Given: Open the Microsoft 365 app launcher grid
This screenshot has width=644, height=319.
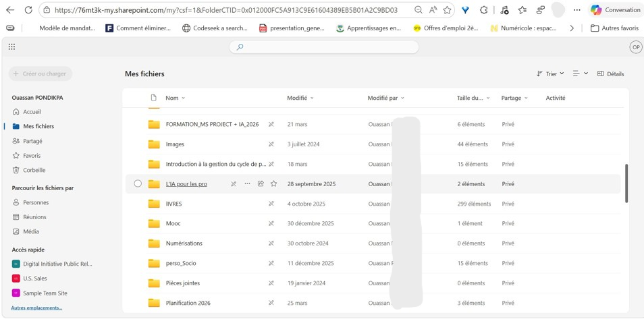Looking at the screenshot, I should click(12, 47).
